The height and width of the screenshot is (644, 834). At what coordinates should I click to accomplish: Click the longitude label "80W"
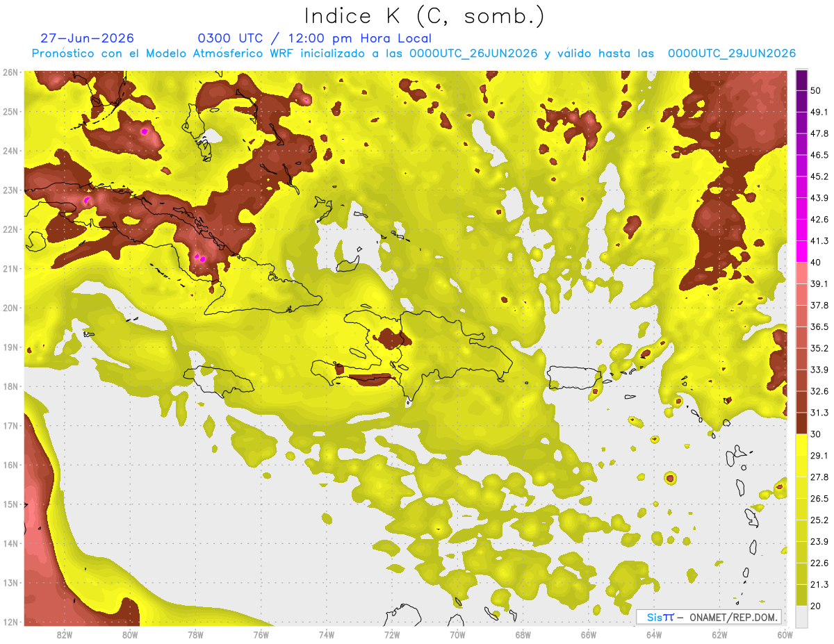coord(130,634)
